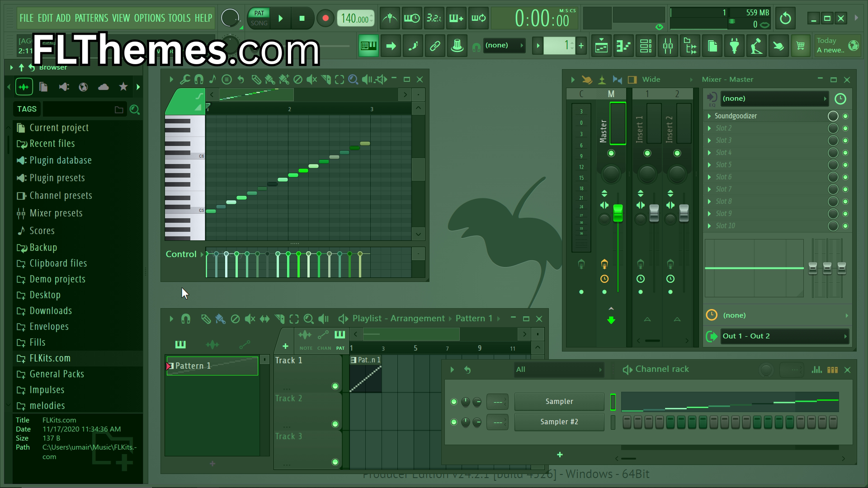Viewport: 868px width, 488px height.
Task: Open the PATTERNS menu
Action: [91, 18]
